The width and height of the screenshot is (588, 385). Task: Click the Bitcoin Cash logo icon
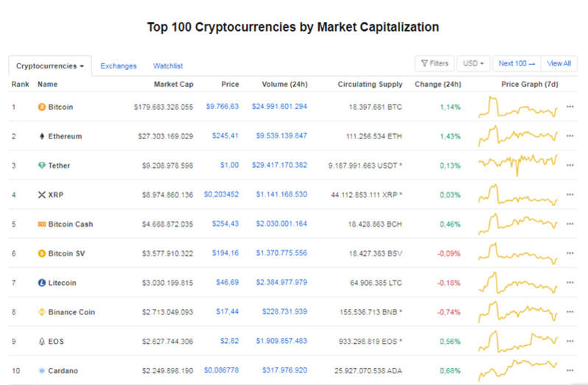tap(41, 225)
